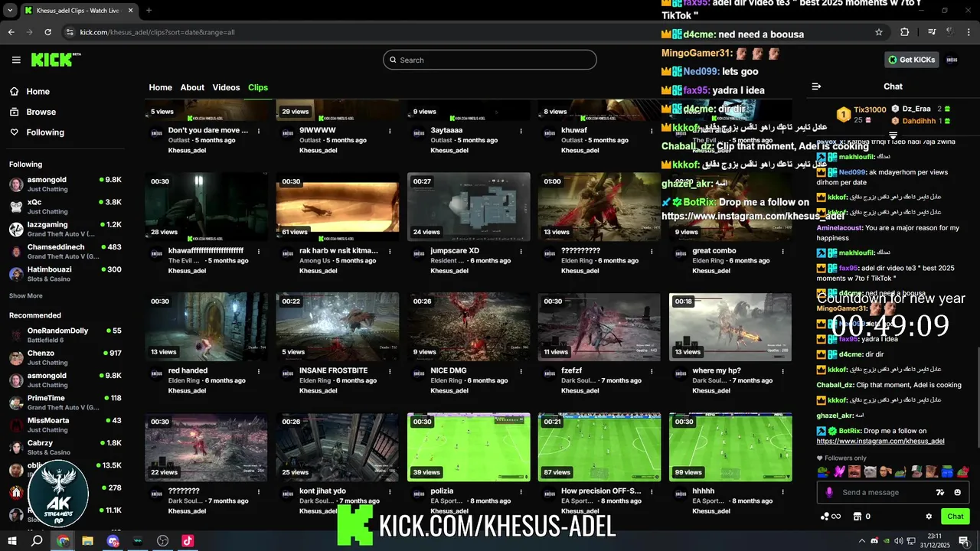
Task: Click the crying cat emote
Action: click(x=871, y=471)
